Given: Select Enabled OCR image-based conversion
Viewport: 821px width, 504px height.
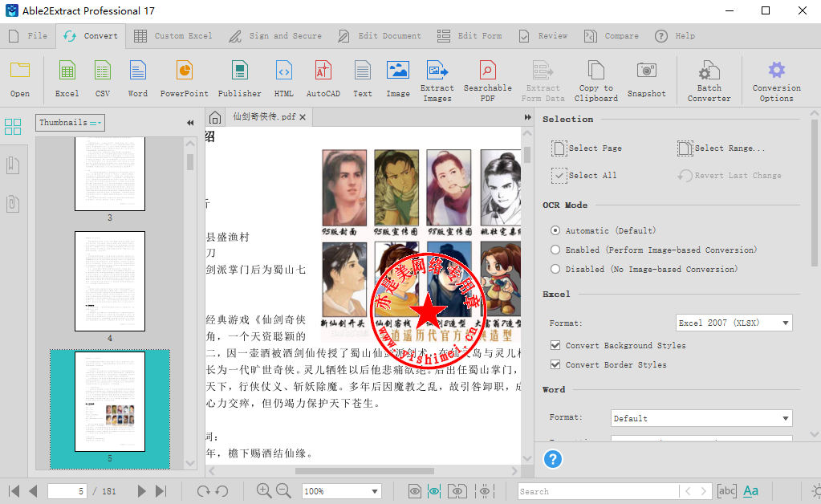Looking at the screenshot, I should (555, 250).
